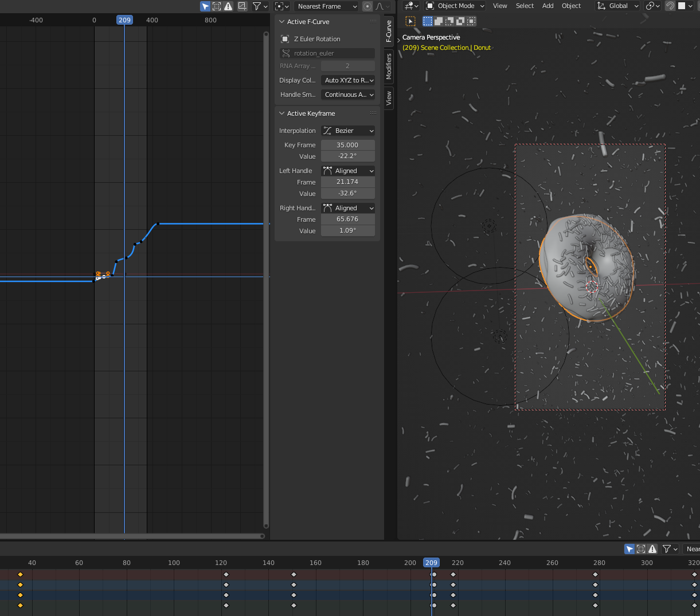Toggle proportional editing in Graph Editor header
This screenshot has height=616, width=700.
click(367, 6)
